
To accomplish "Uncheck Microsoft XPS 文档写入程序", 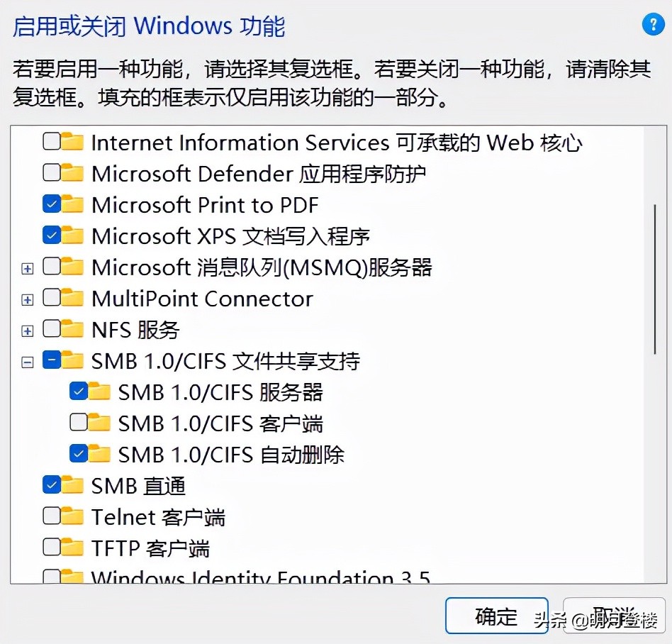I will pos(51,235).
